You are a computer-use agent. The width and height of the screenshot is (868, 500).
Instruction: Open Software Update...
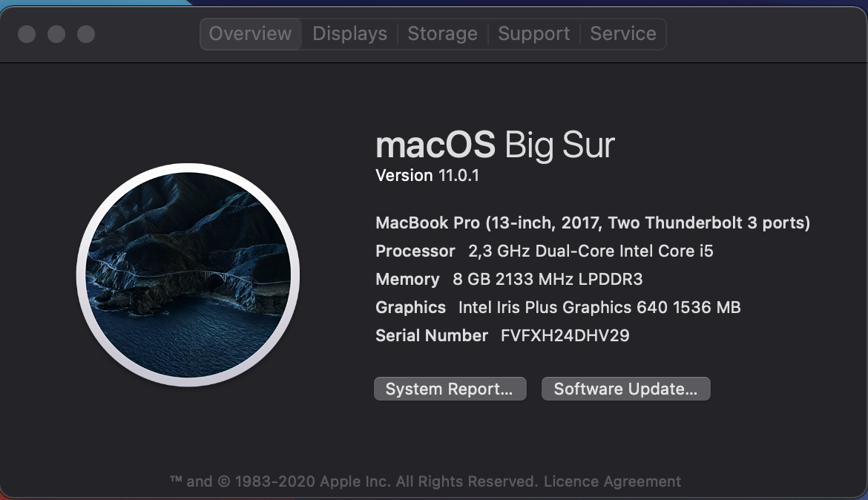(x=625, y=389)
